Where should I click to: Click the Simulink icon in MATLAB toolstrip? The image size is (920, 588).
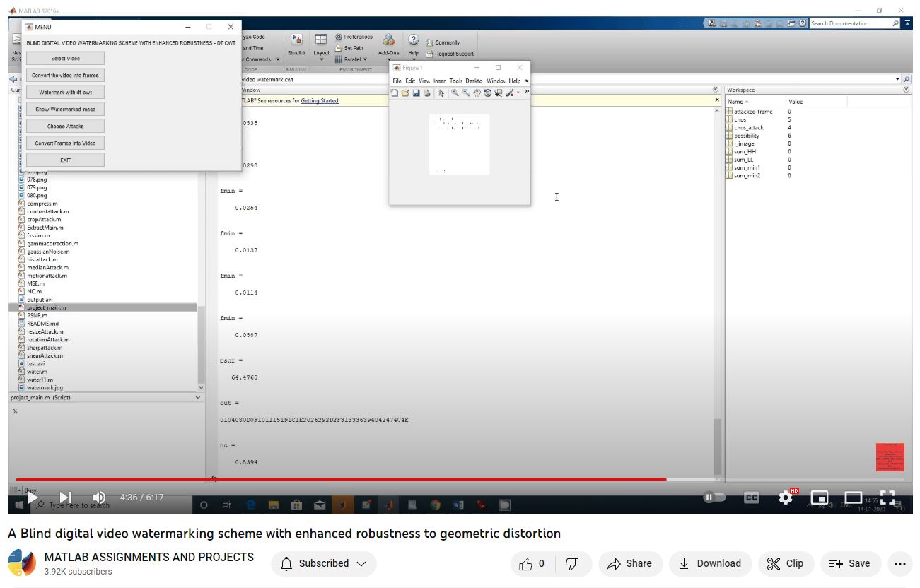point(296,45)
